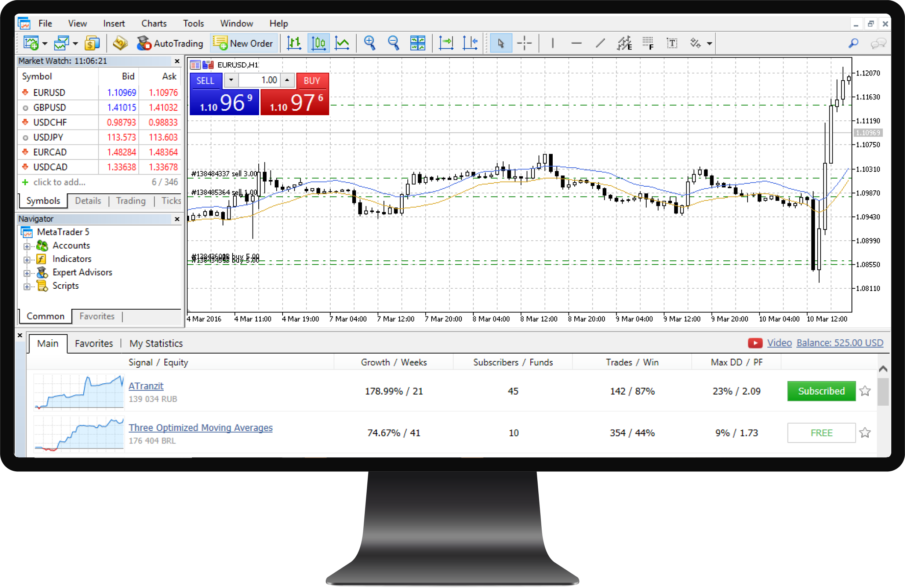Open the shapes objects tool icon
This screenshot has width=905, height=588.
695,43
